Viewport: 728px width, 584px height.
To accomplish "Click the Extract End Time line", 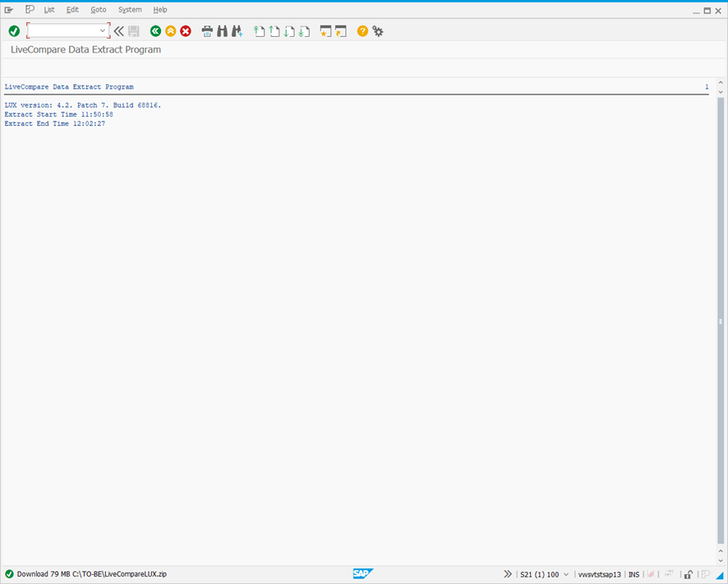I will click(55, 123).
